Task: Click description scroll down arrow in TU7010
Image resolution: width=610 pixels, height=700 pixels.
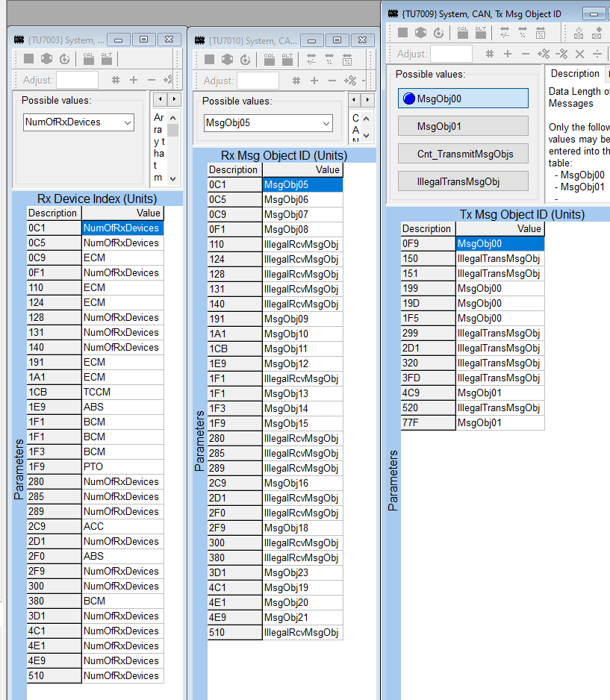Action: [x=366, y=135]
